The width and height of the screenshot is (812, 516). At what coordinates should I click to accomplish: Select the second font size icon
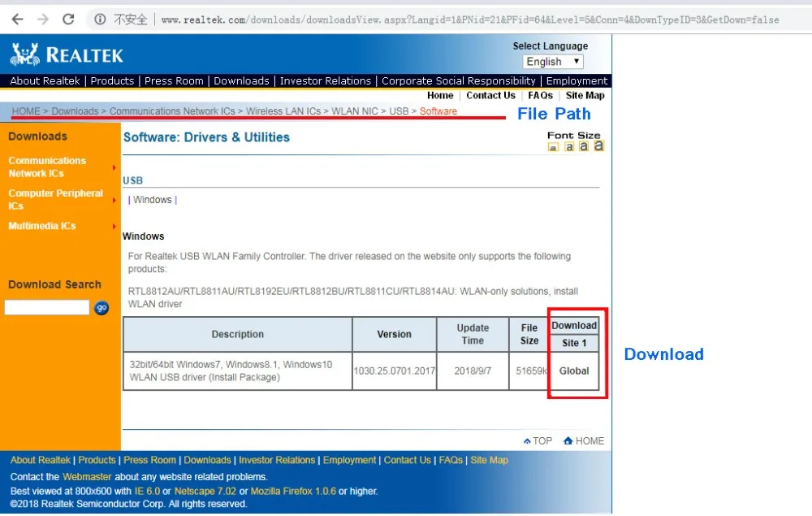pos(569,147)
